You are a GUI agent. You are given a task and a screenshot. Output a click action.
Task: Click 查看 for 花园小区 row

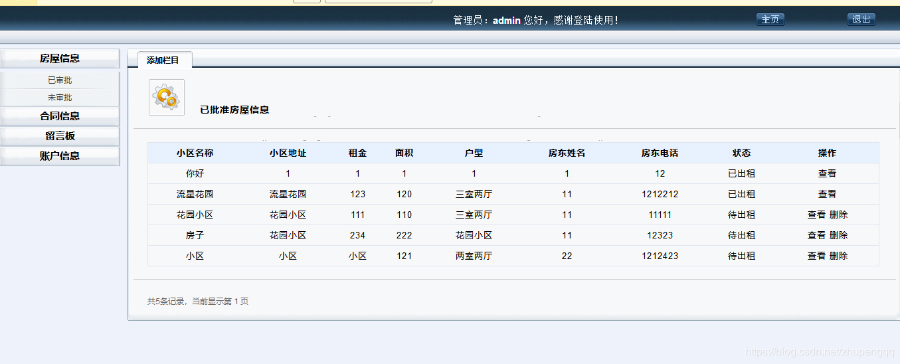pos(816,215)
